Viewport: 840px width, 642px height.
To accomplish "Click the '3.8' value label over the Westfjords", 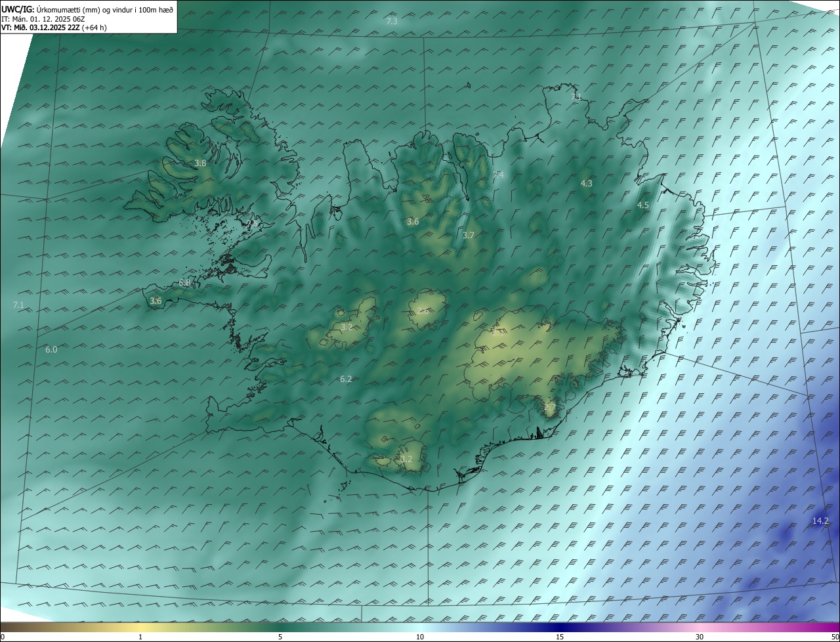I will click(x=201, y=163).
